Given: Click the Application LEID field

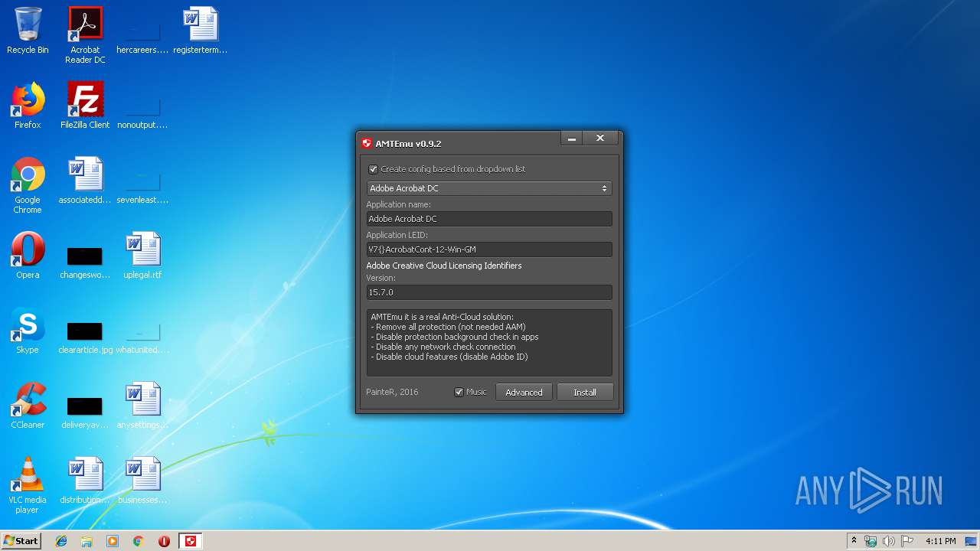Looking at the screenshot, I should pyautogui.click(x=489, y=249).
